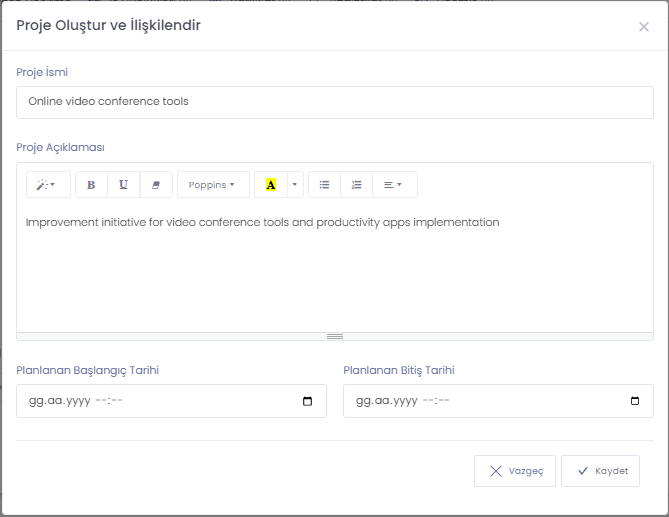
Task: Insert an ordered numbered list
Action: click(x=357, y=185)
